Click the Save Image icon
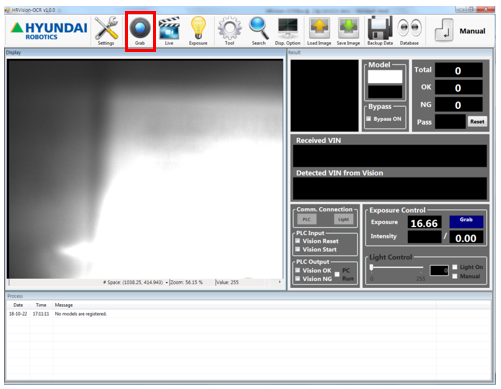 coord(348,29)
